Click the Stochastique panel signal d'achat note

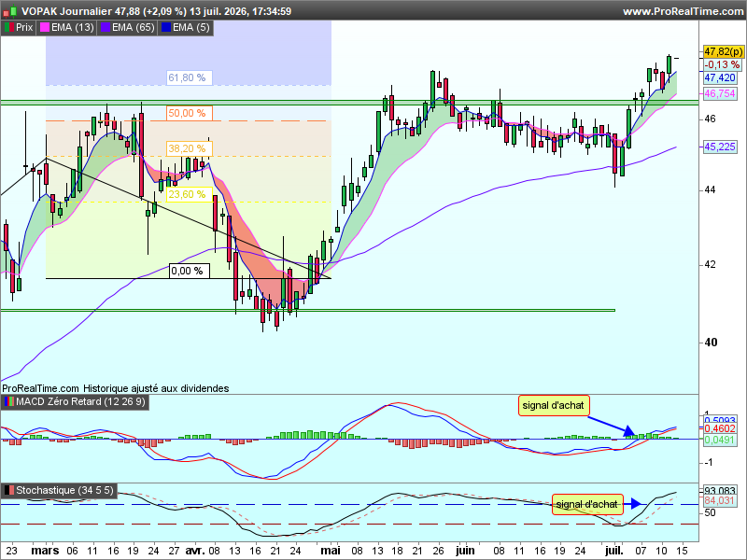click(x=587, y=504)
